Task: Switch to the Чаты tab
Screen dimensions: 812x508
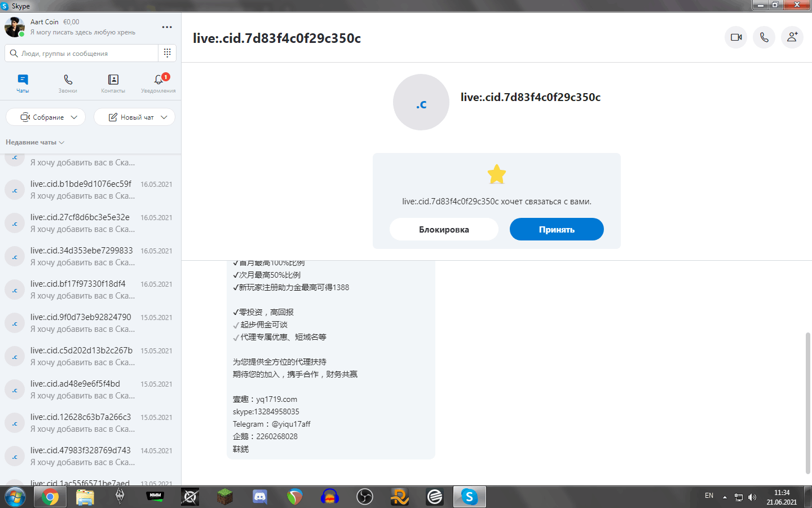Action: [x=23, y=83]
